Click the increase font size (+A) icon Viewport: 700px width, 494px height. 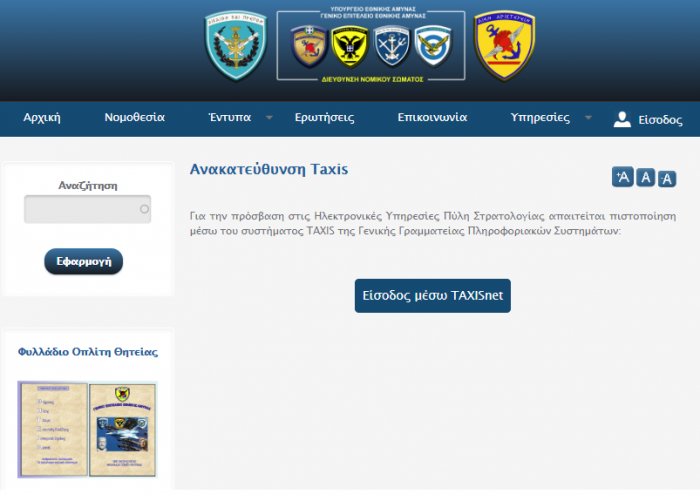622,177
